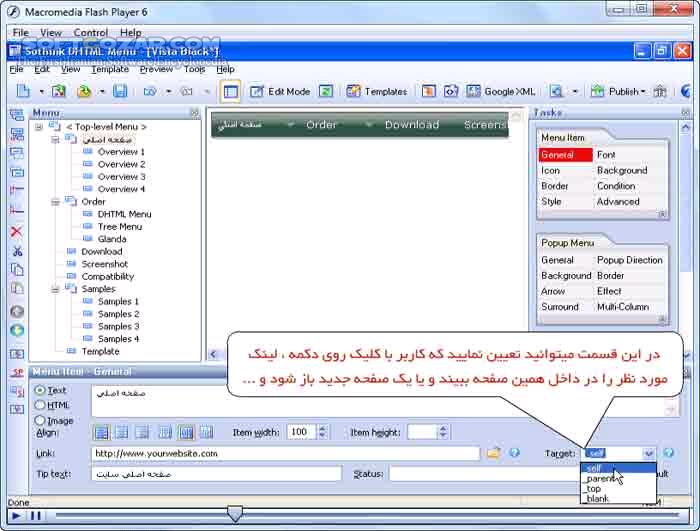Screen dimensions: 700x531
Task: Click the Tip text input field
Action: 217,474
